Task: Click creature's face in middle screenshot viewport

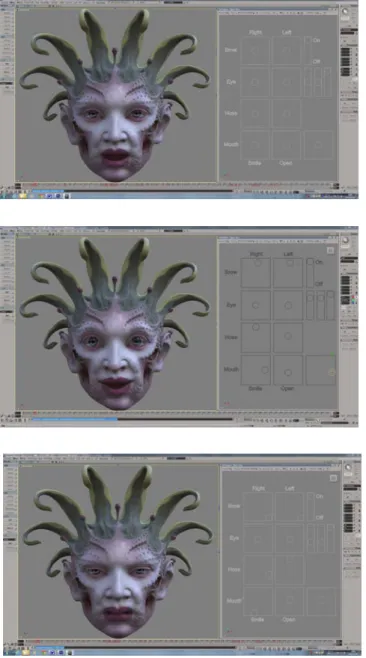Action: click(x=114, y=352)
